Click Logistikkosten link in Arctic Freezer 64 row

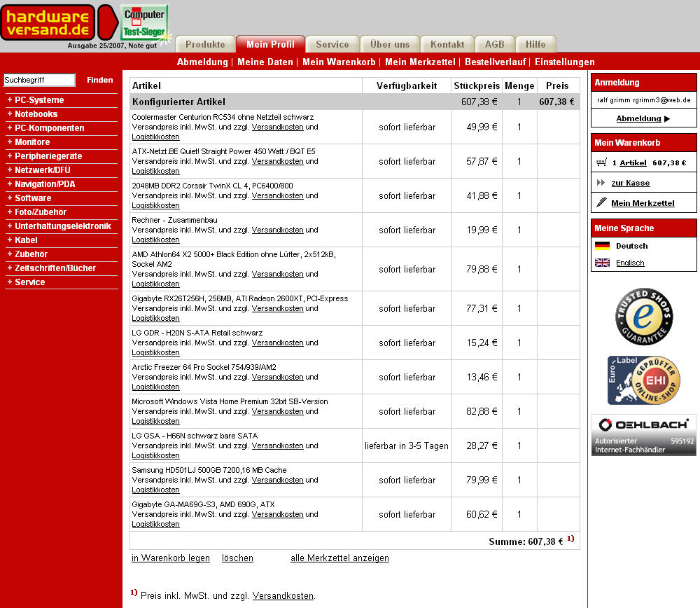point(156,387)
